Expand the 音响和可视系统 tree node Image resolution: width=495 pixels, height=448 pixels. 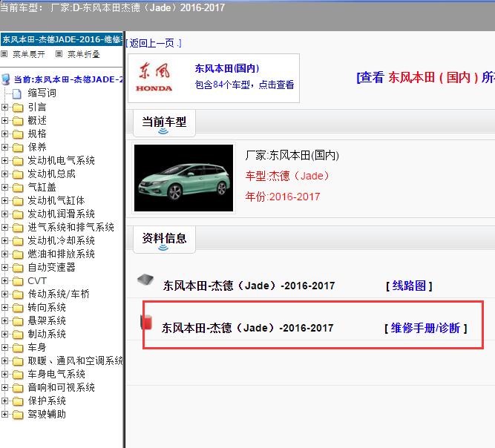4,387
